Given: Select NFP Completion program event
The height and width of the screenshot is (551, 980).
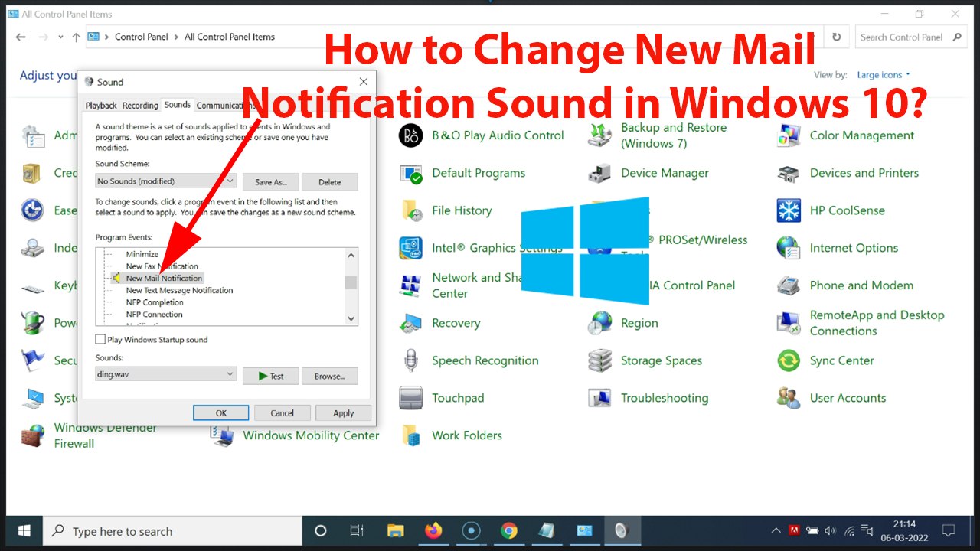Looking at the screenshot, I should [x=155, y=302].
